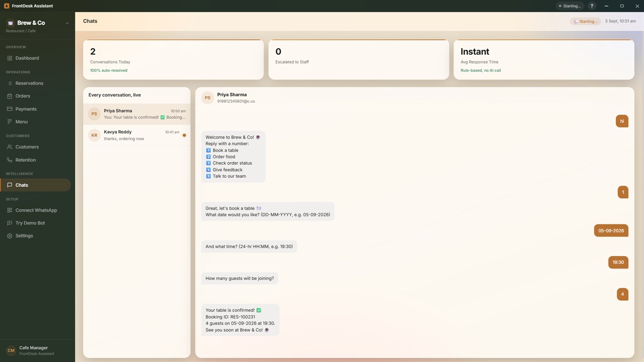Click the Settings gear icon
The width and height of the screenshot is (644, 362).
click(x=10, y=236)
